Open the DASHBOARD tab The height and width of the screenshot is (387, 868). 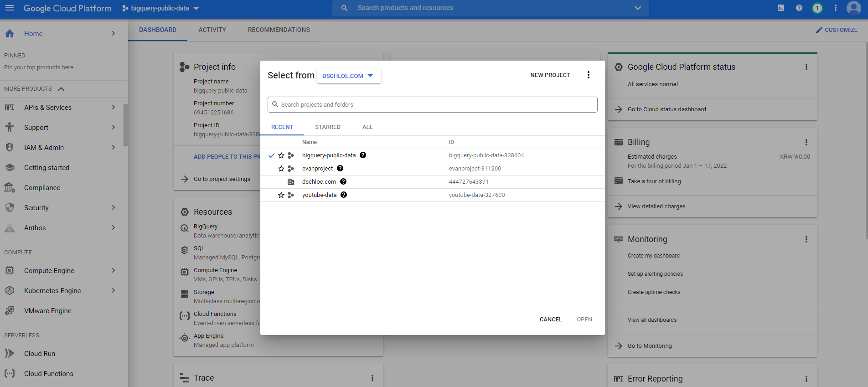tap(158, 30)
